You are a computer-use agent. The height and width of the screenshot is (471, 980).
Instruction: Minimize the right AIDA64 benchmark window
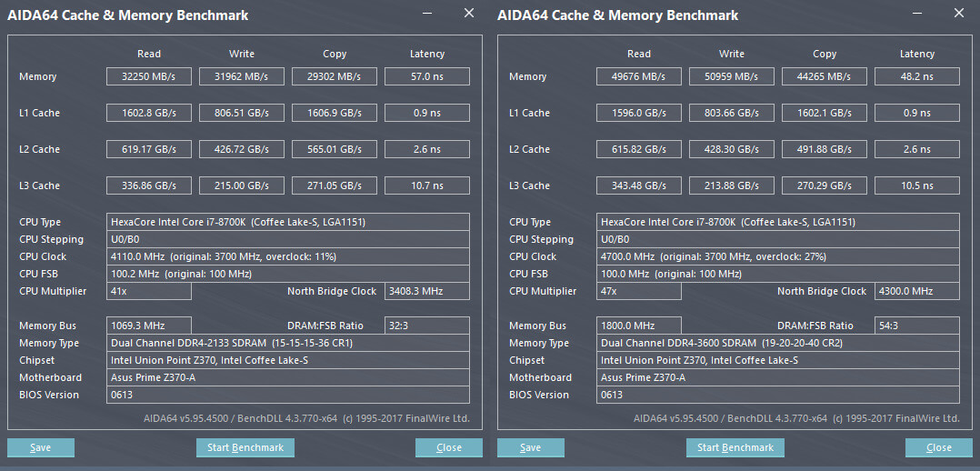tap(917, 15)
